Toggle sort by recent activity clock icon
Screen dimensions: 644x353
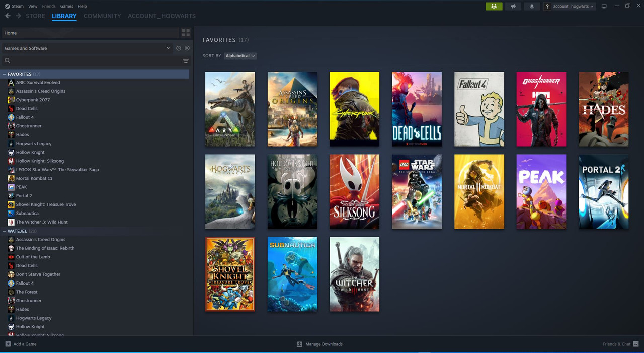tap(178, 48)
